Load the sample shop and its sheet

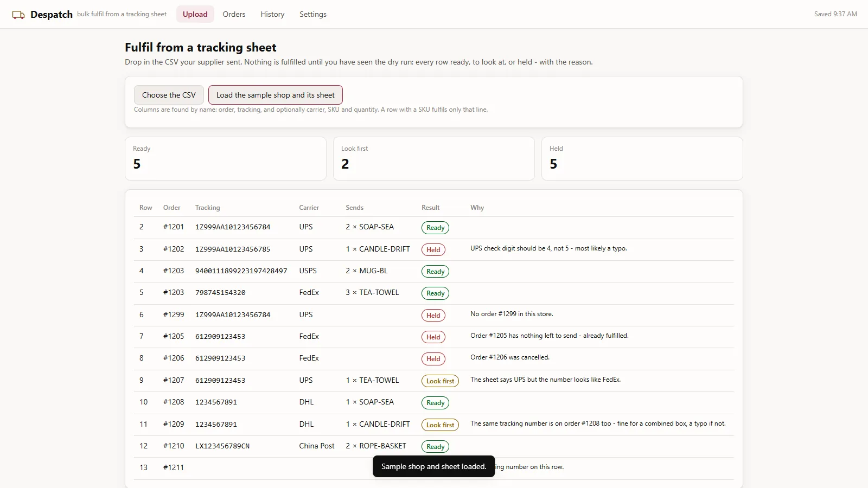click(276, 95)
